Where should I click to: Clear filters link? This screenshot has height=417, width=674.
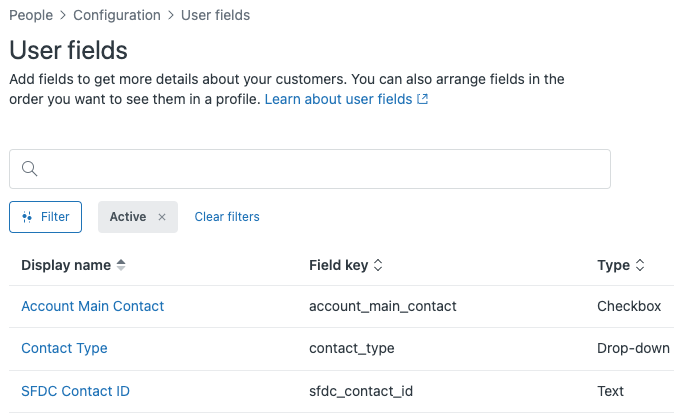(x=227, y=217)
